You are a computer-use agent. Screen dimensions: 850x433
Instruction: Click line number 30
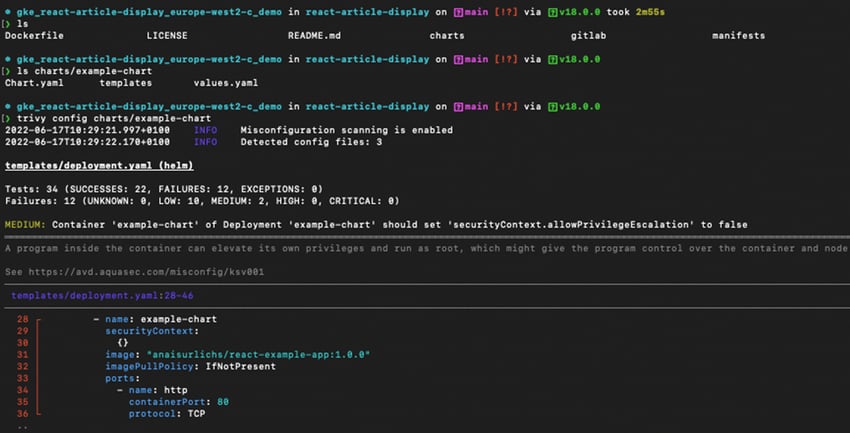click(x=22, y=343)
